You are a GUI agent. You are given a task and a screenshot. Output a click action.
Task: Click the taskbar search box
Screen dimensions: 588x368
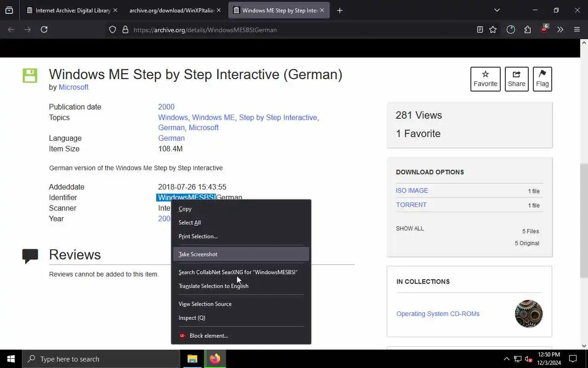pyautogui.click(x=101, y=359)
